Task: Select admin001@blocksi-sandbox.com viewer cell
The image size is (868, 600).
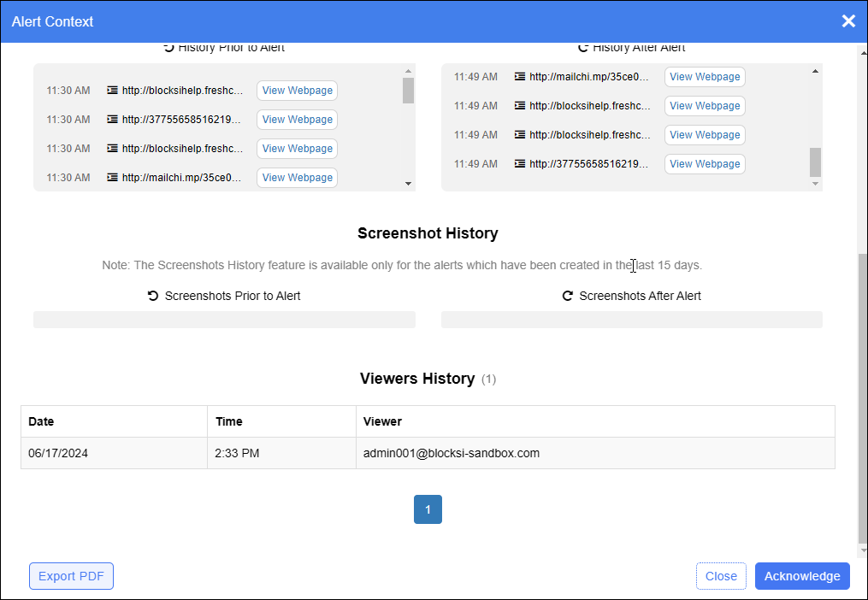Action: pos(596,453)
